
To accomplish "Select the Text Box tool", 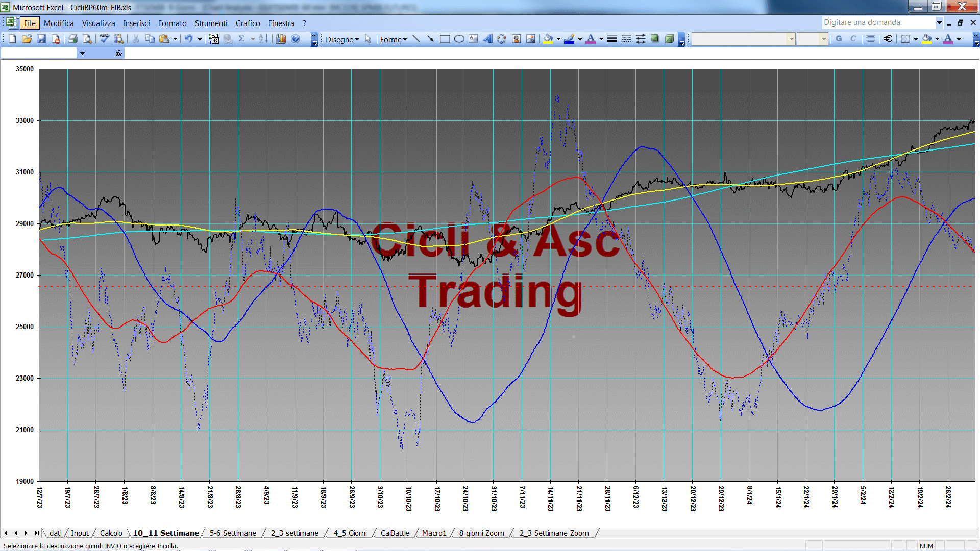I will click(x=473, y=39).
